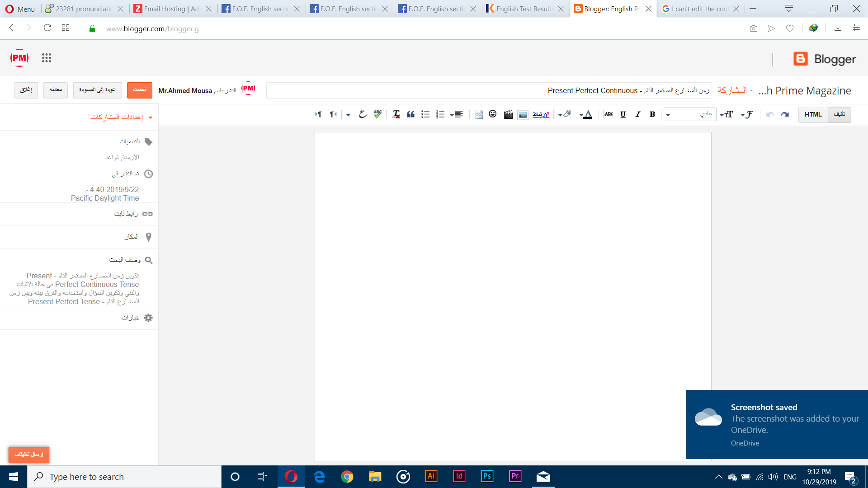Expand وصف البحث search description section
This screenshot has width=868, height=488.
click(x=131, y=260)
